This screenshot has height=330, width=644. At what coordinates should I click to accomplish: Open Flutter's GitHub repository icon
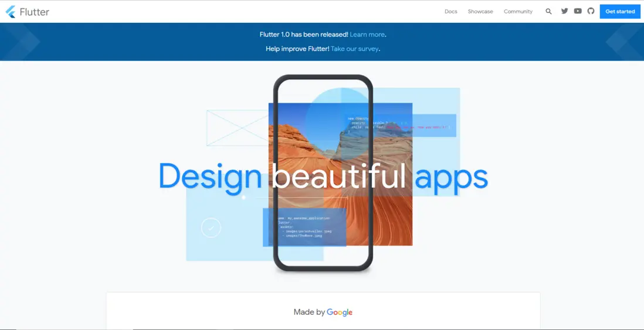(591, 11)
